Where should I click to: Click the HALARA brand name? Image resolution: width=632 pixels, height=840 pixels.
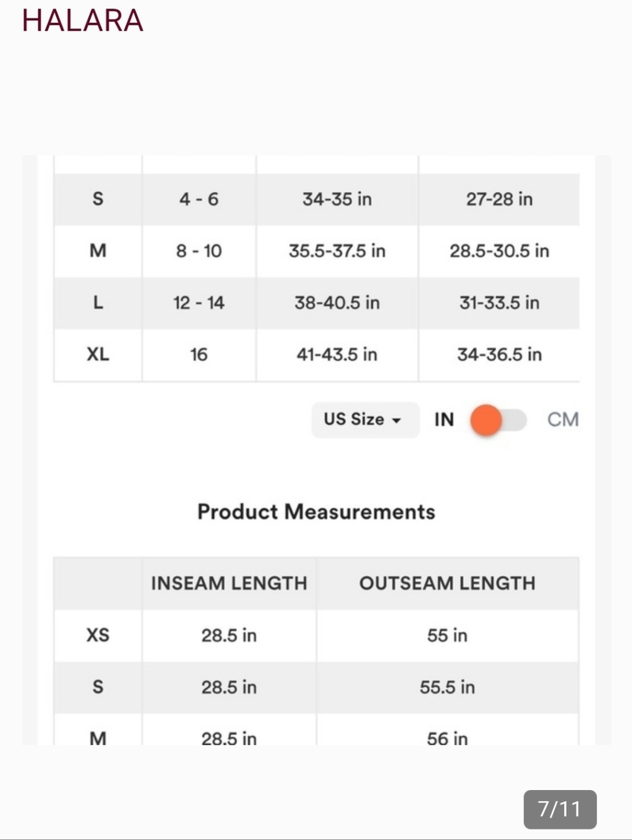click(83, 20)
